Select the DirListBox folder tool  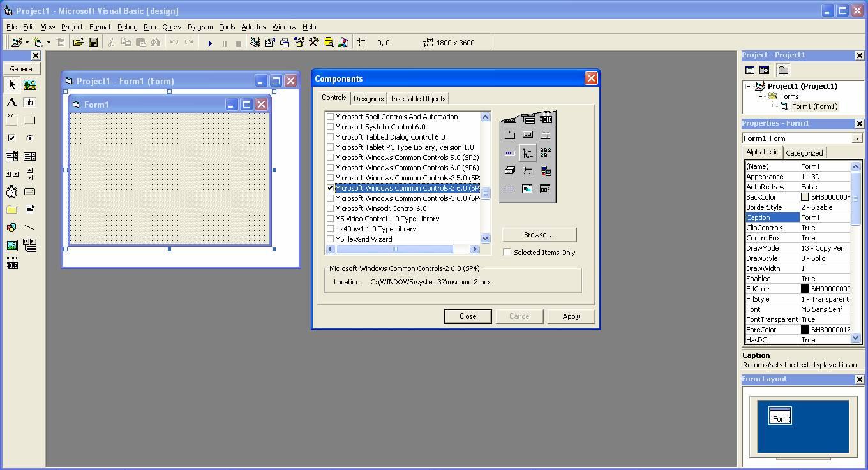click(11, 210)
